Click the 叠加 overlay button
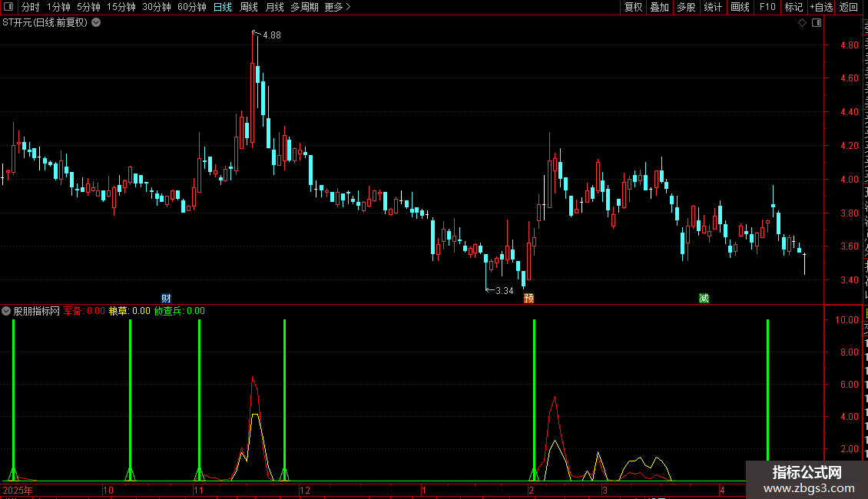This screenshot has width=868, height=499. coord(659,7)
